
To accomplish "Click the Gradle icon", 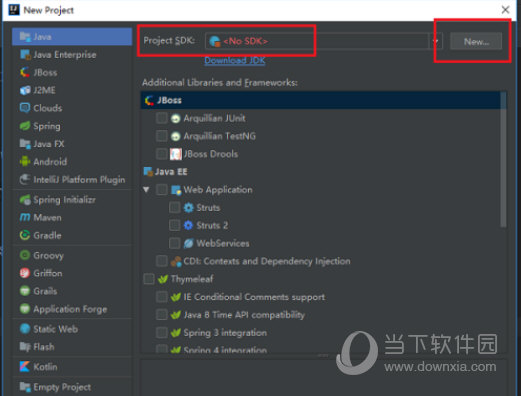I will [25, 235].
